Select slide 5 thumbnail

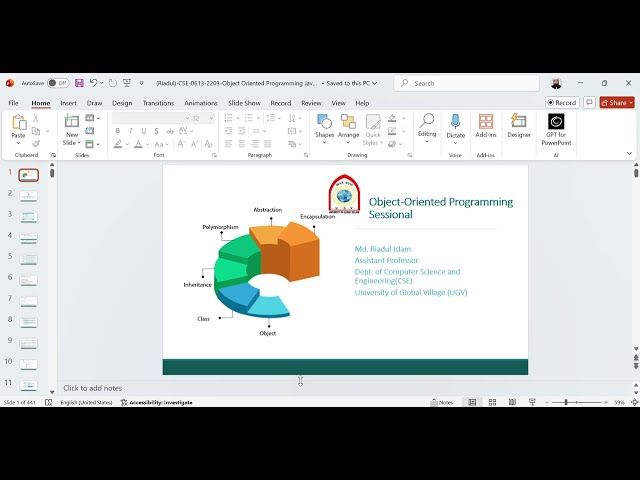(x=29, y=259)
